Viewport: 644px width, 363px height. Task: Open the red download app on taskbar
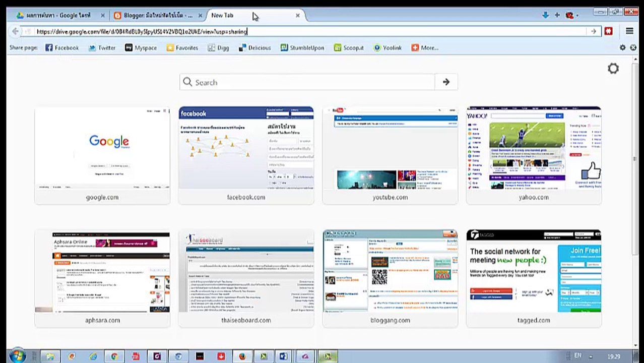coord(221,356)
